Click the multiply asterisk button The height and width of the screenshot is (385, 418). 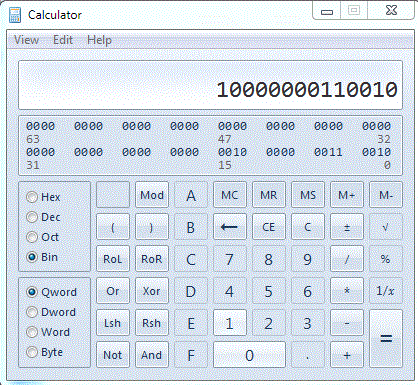coord(347,291)
